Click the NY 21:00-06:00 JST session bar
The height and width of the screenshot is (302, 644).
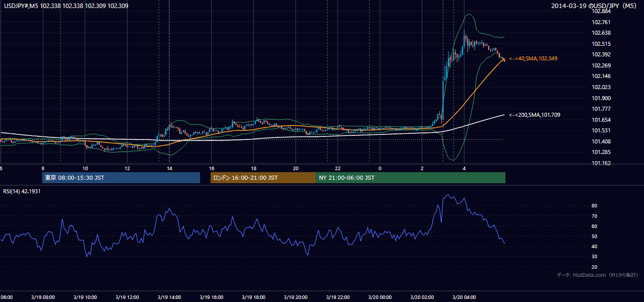pyautogui.click(x=411, y=178)
